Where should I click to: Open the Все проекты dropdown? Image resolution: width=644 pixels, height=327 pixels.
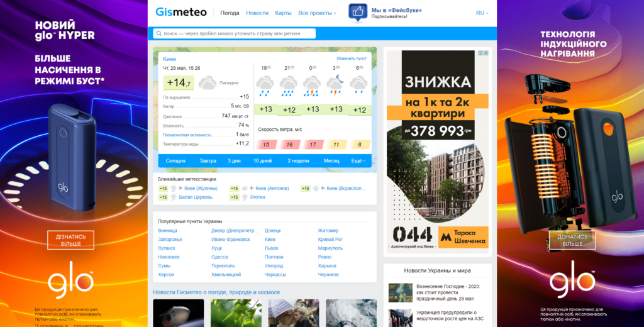point(317,13)
